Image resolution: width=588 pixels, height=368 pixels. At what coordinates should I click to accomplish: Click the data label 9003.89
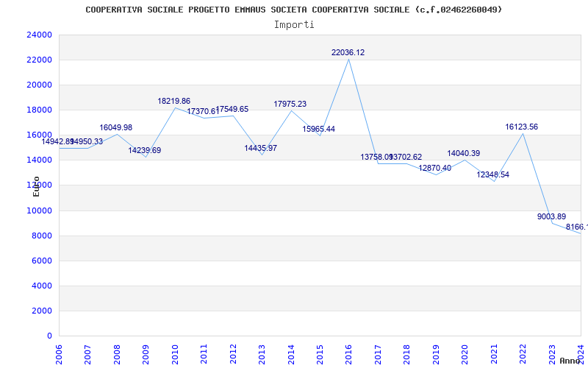pos(552,216)
